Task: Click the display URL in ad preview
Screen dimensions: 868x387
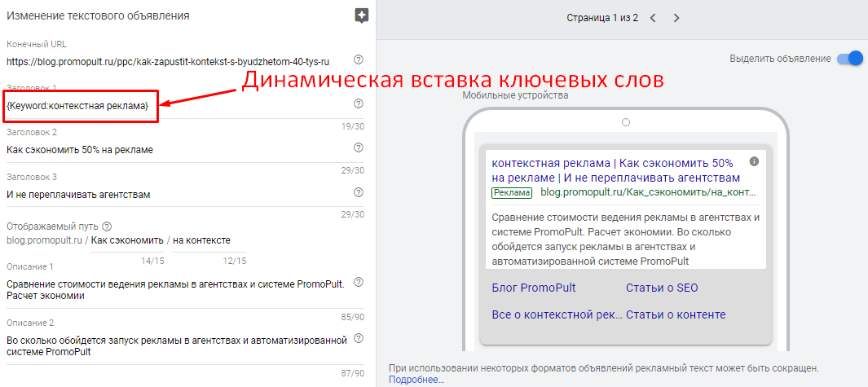Action: [x=648, y=192]
